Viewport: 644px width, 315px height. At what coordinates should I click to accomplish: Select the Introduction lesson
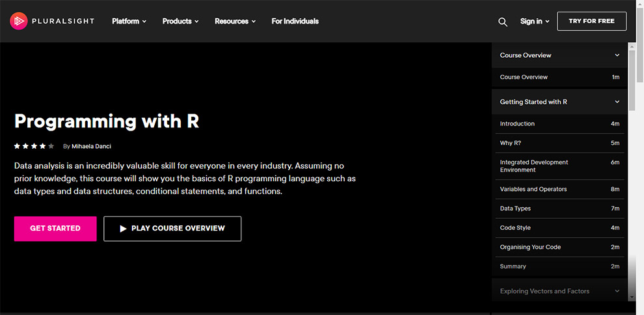(x=559, y=124)
